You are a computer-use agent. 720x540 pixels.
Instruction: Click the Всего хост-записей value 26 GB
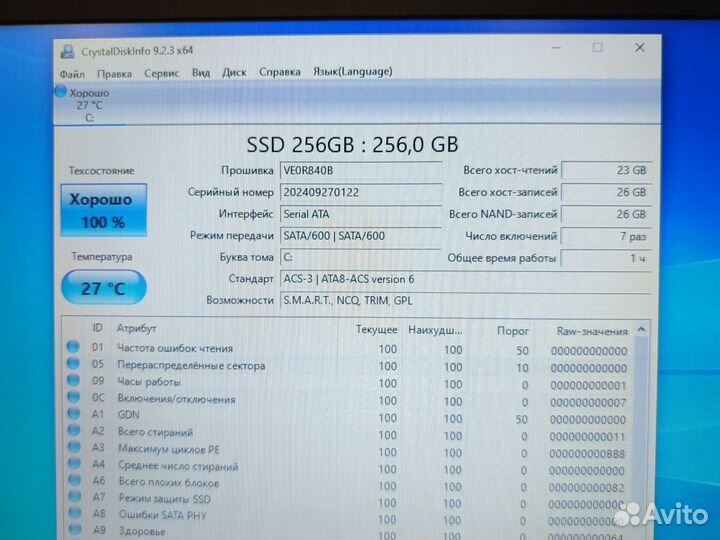coord(606,192)
